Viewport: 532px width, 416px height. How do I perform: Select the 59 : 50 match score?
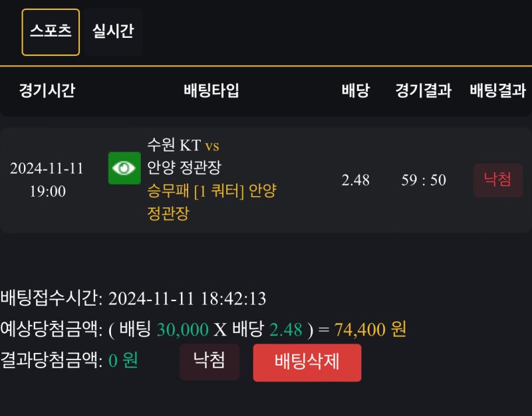click(424, 180)
